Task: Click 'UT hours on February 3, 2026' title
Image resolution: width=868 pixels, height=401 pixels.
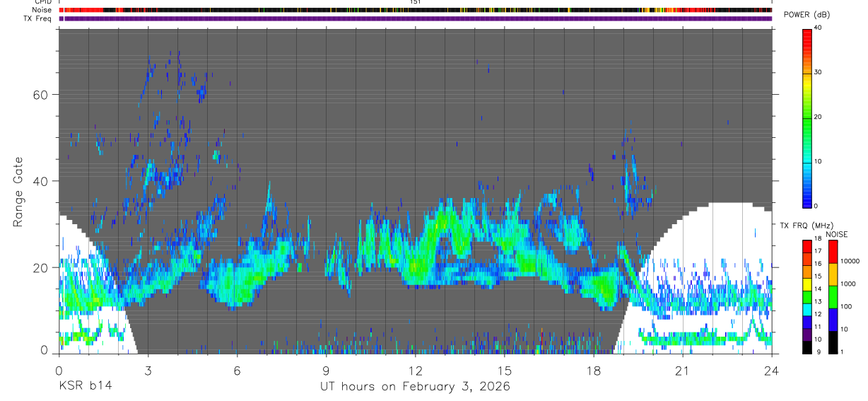Action: 416,386
